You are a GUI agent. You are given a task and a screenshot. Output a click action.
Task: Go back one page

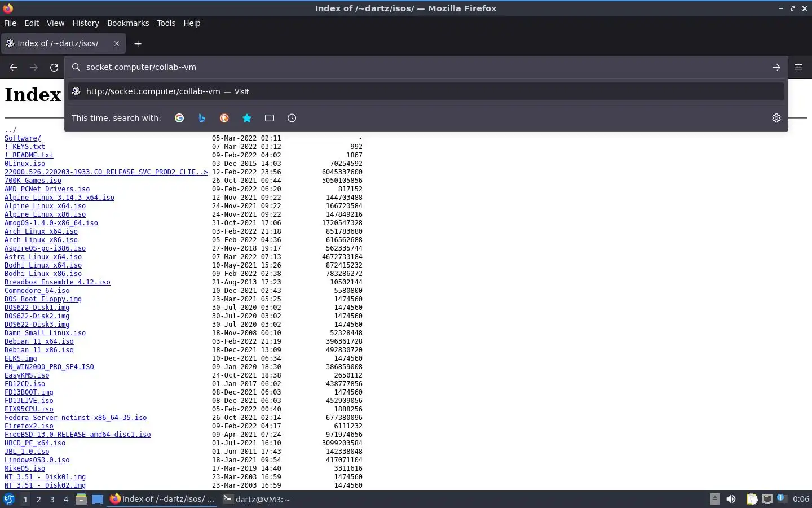[x=14, y=67]
